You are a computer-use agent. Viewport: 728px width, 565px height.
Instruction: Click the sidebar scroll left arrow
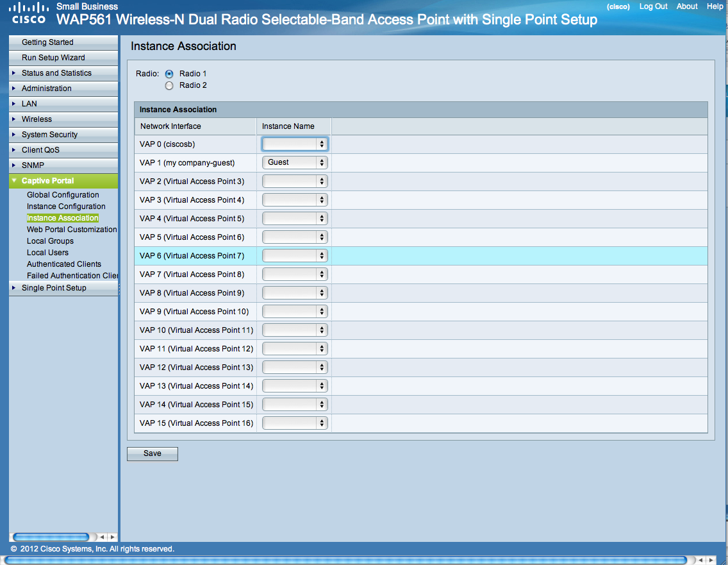click(102, 537)
